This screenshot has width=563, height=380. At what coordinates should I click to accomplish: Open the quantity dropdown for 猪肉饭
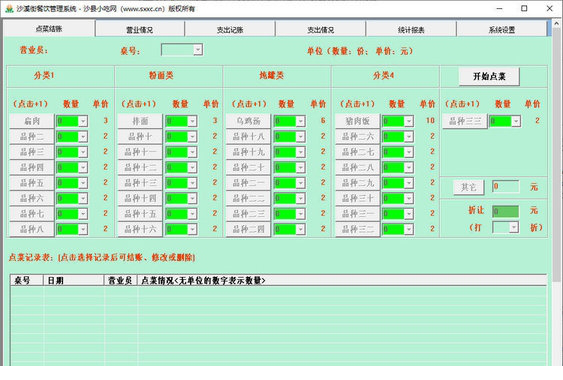click(x=409, y=121)
